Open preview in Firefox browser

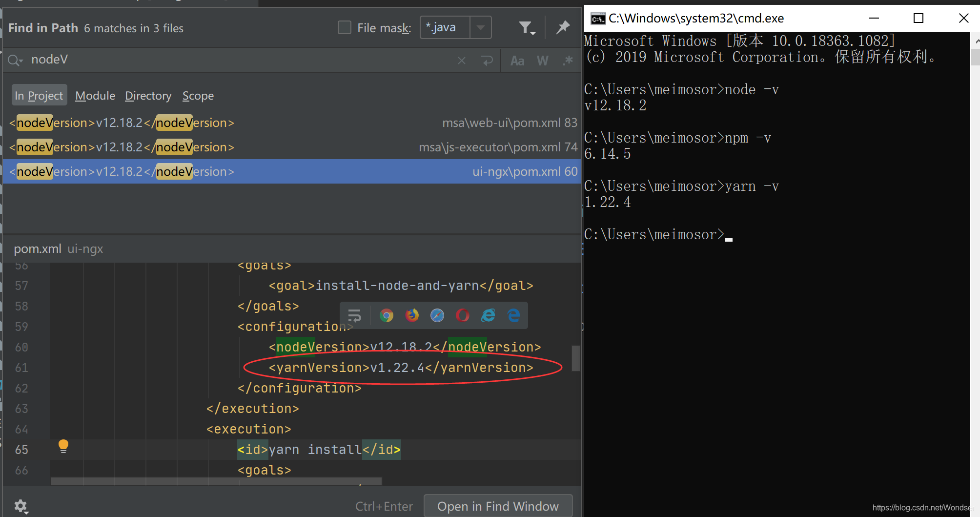click(412, 316)
